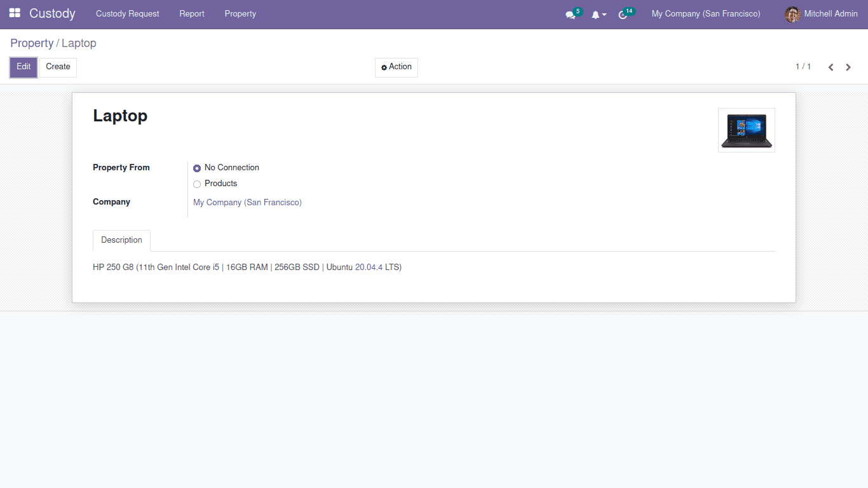Viewport: 868px width, 488px height.
Task: Open the messages icon in top bar
Action: [570, 14]
